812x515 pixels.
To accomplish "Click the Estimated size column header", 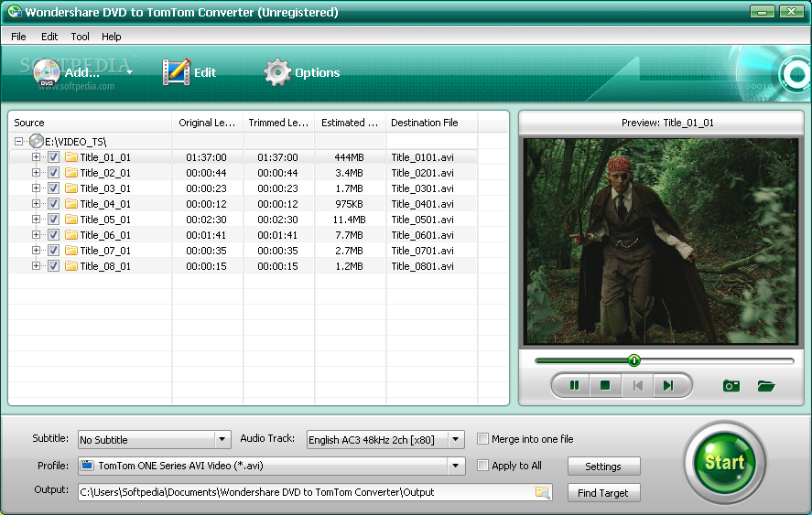I will [350, 123].
